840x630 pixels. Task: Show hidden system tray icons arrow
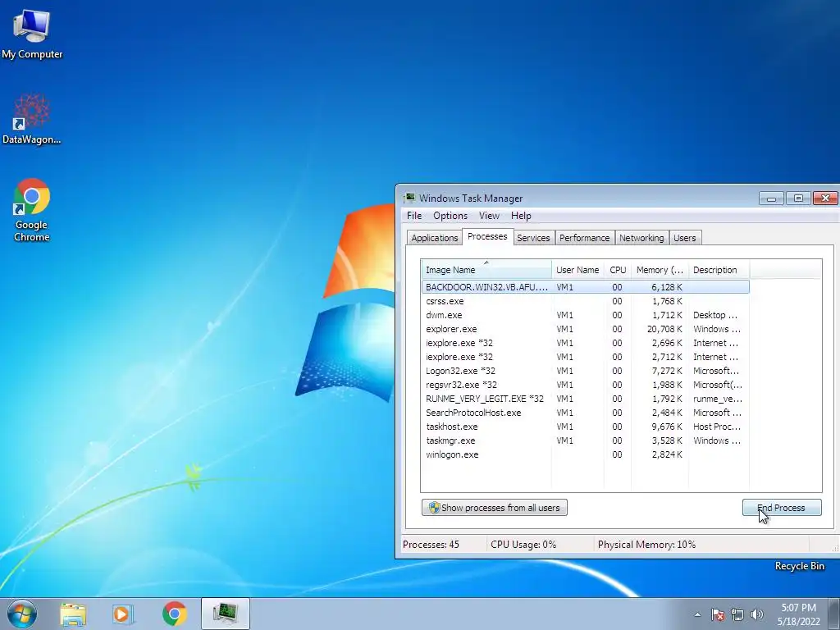[x=697, y=614]
